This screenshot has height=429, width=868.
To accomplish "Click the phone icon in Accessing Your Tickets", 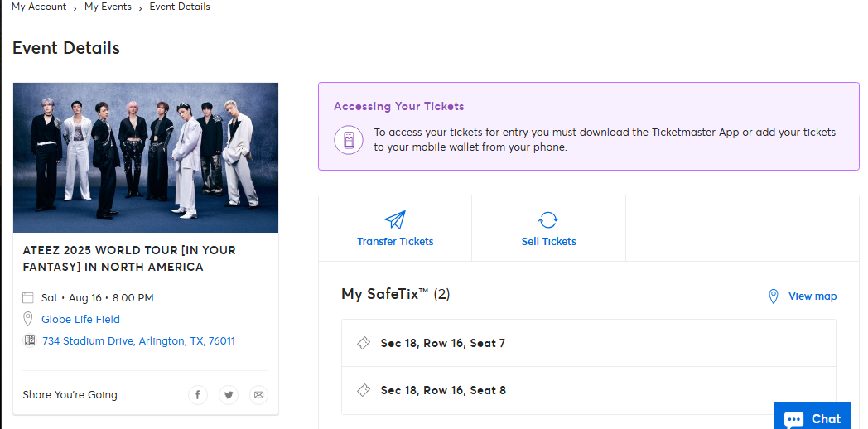I will coord(349,140).
